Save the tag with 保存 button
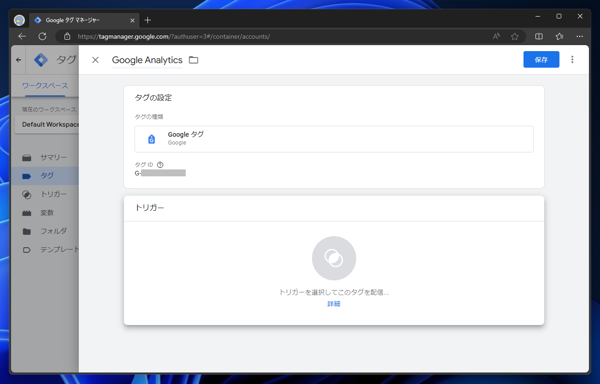Viewport: 600px width, 384px height. (x=541, y=60)
